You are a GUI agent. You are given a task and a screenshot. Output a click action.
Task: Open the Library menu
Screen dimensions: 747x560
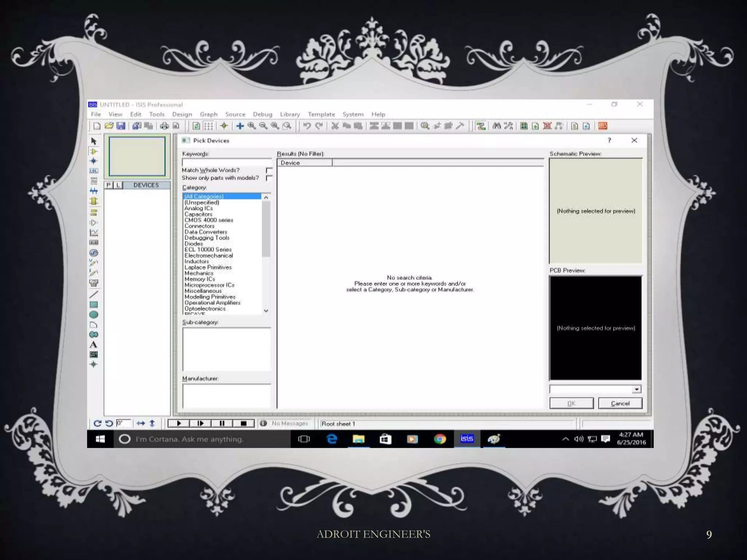pos(290,114)
